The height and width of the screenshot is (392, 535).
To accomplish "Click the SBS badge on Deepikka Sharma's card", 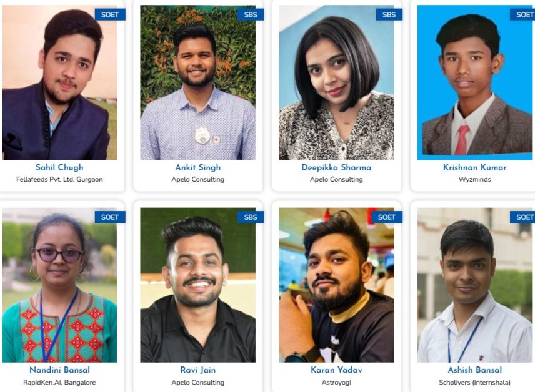I will tap(389, 14).
